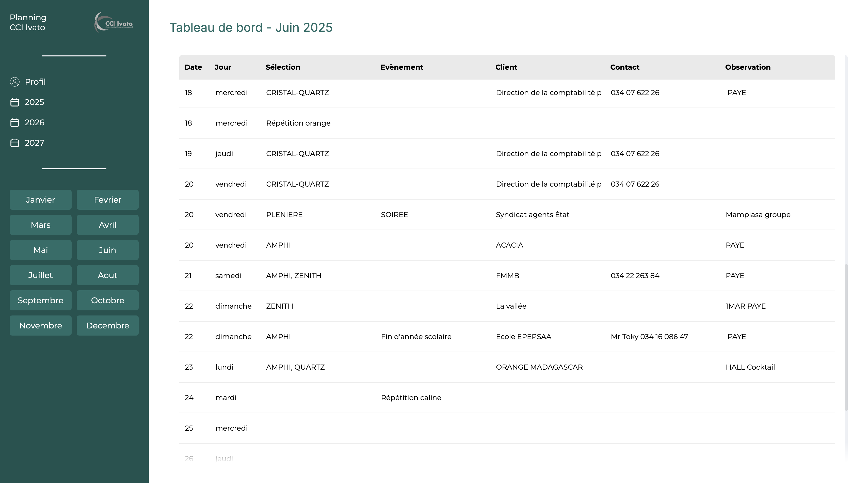Open Septembre's schedule

[x=40, y=300]
